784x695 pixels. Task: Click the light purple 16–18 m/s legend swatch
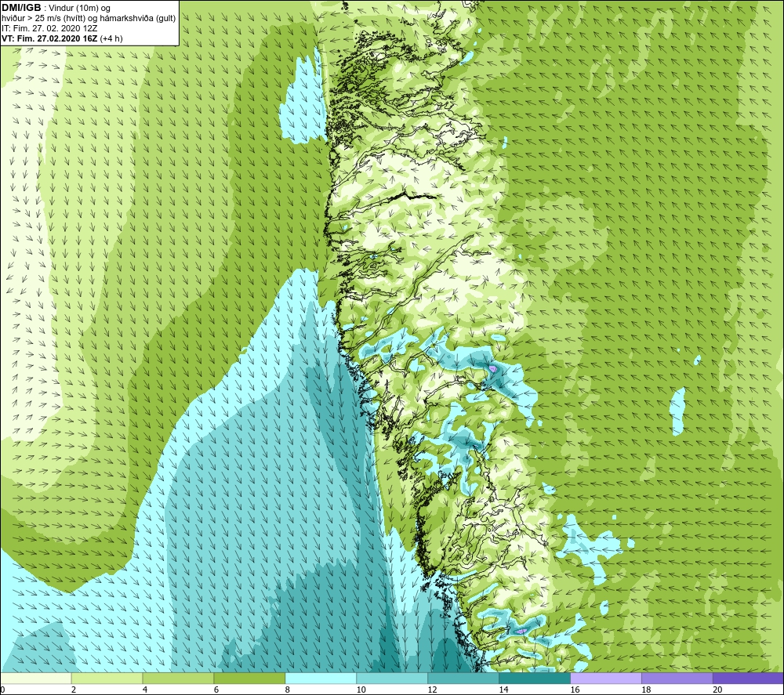606,679
